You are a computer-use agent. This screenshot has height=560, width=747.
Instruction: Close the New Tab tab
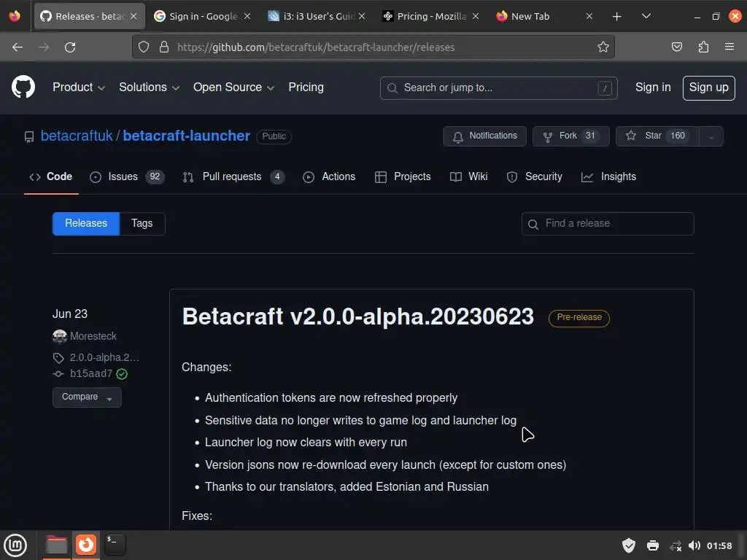(x=589, y=16)
